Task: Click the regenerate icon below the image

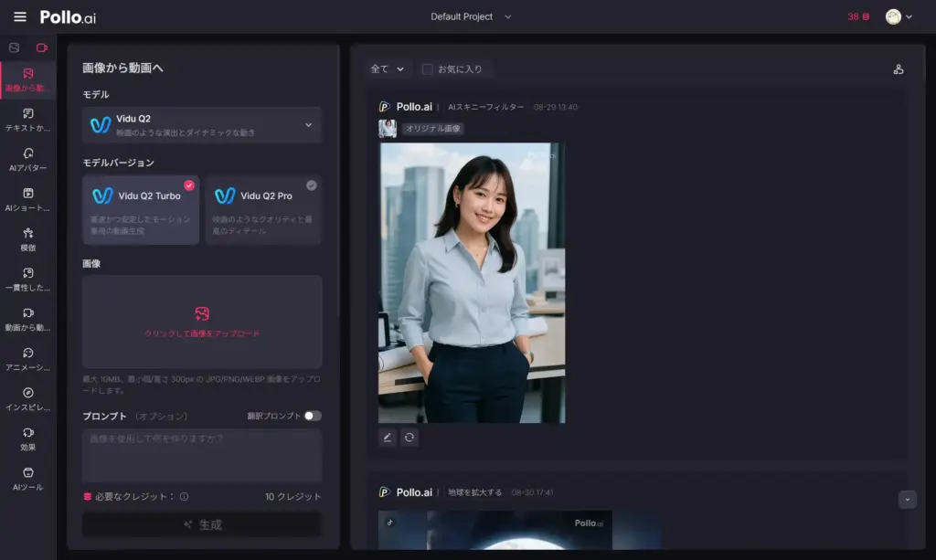Action: tap(409, 438)
